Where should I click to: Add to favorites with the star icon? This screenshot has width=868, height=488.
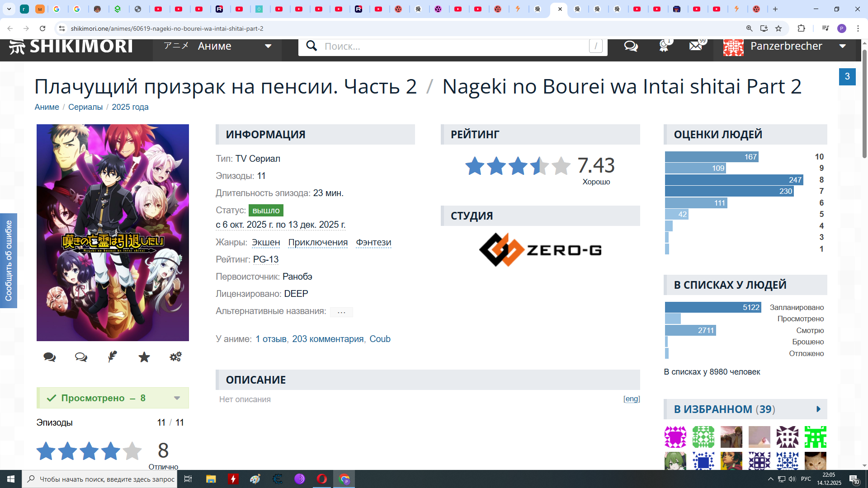144,357
